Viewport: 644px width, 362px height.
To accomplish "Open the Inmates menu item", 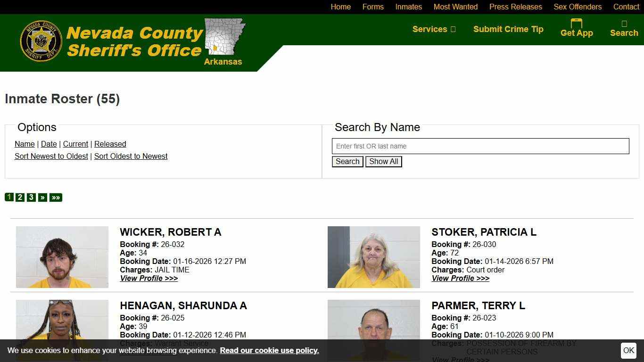I will 408,7.
